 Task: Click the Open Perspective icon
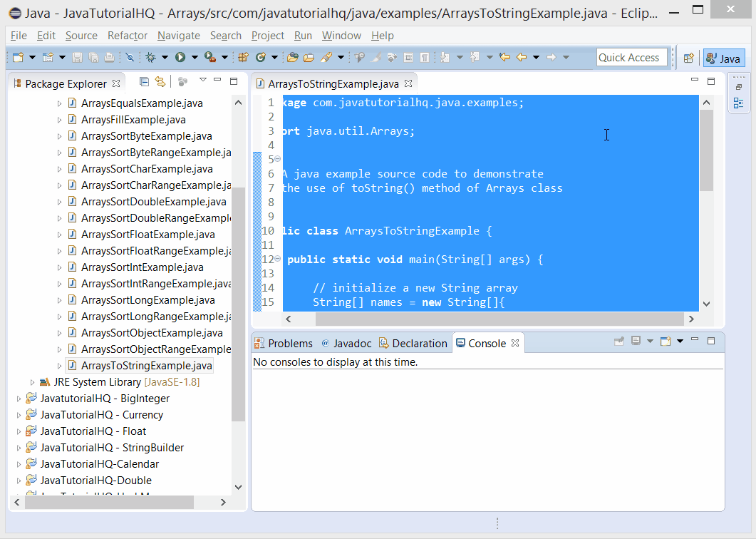[687, 57]
